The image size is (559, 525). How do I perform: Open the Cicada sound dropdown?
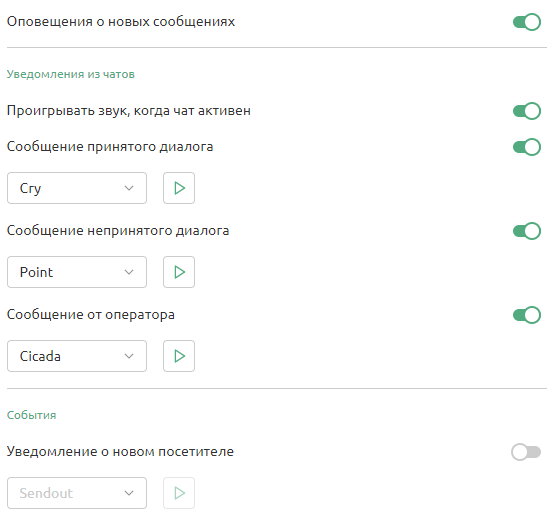point(77,356)
